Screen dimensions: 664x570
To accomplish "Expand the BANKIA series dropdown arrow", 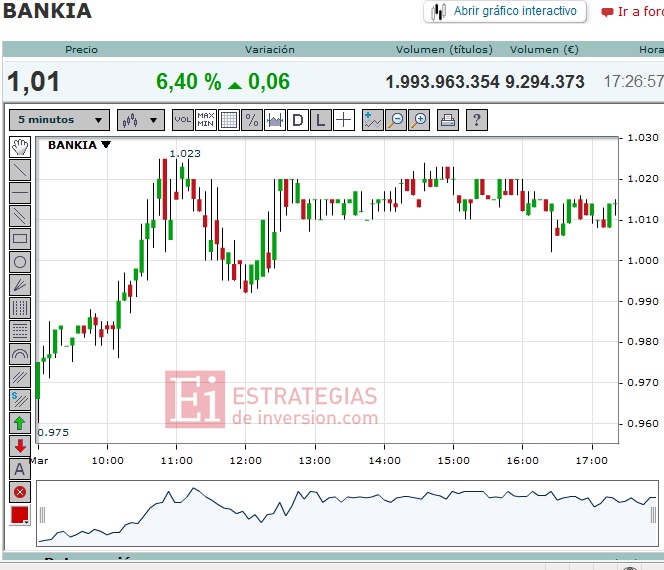I will [106, 144].
